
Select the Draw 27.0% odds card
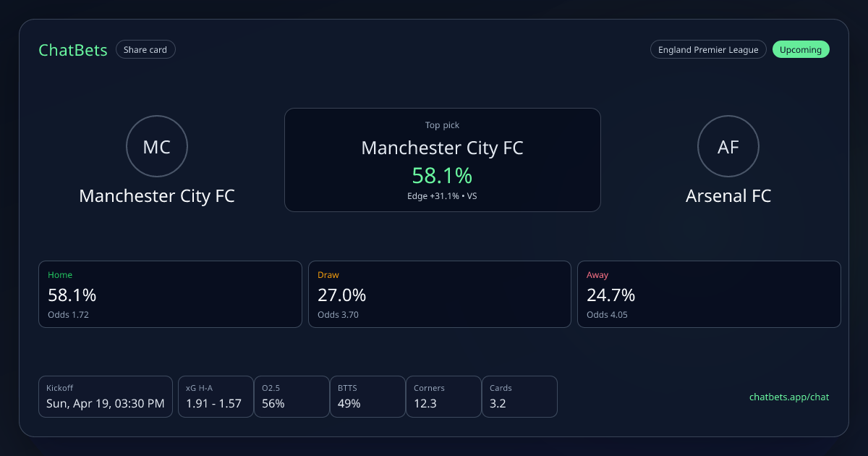click(440, 294)
